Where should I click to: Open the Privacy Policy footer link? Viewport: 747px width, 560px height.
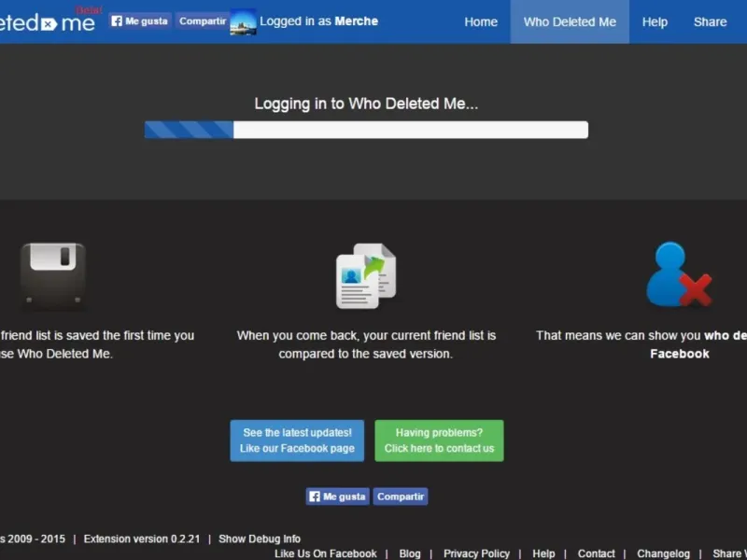pyautogui.click(x=476, y=553)
